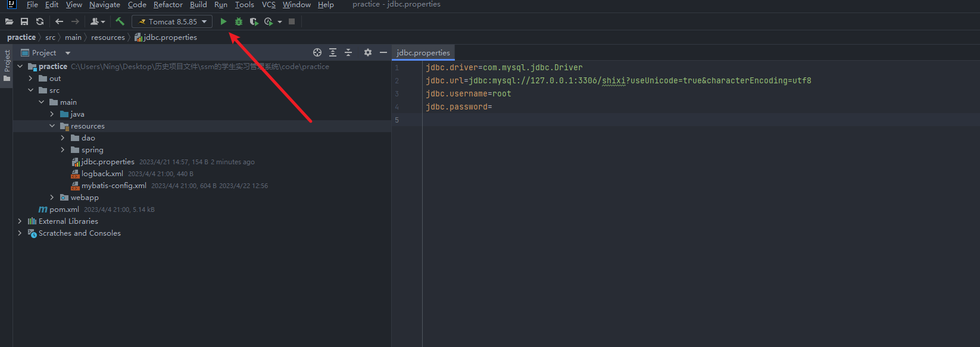The image size is (980, 347).
Task: Collapse the resources folder node
Action: coord(52,126)
